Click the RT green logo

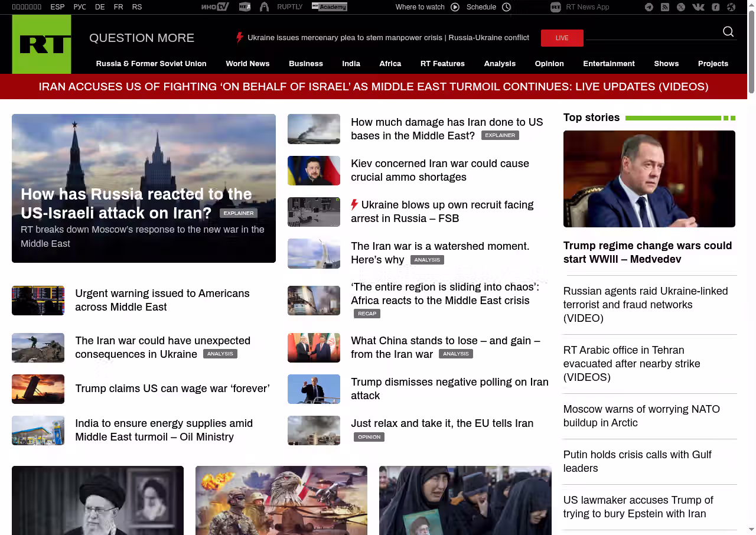click(41, 44)
